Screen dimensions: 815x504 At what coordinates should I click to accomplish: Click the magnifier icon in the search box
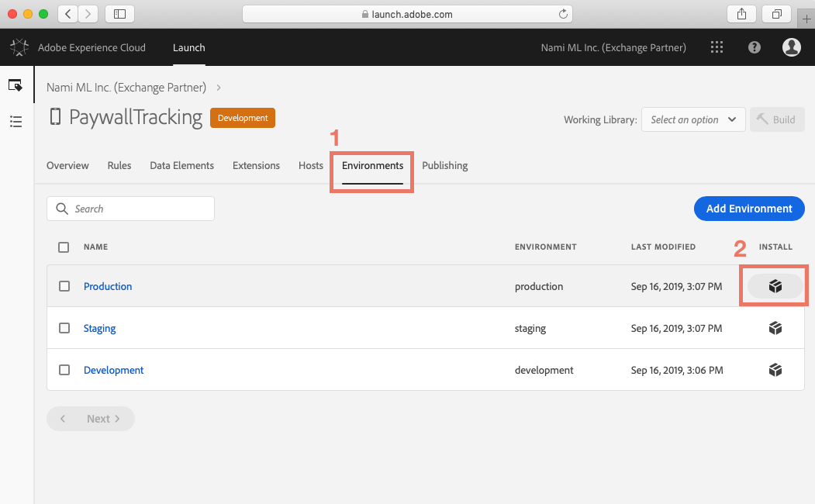point(62,209)
